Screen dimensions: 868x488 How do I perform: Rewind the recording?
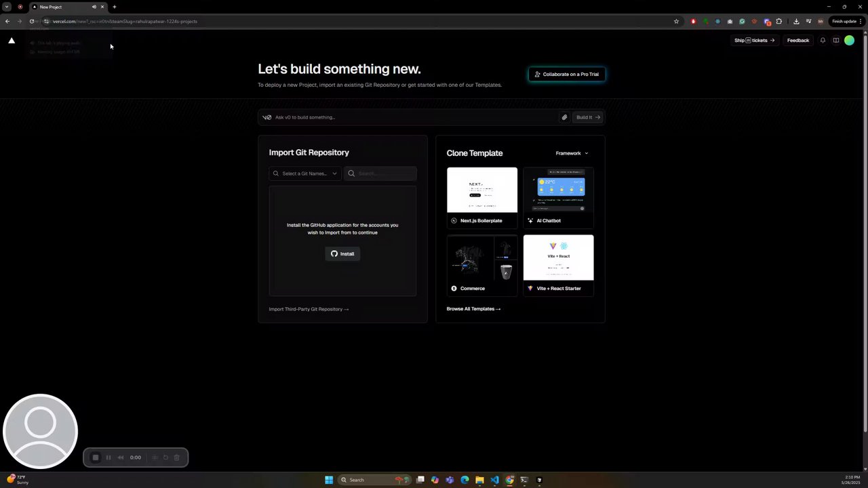pyautogui.click(x=121, y=457)
